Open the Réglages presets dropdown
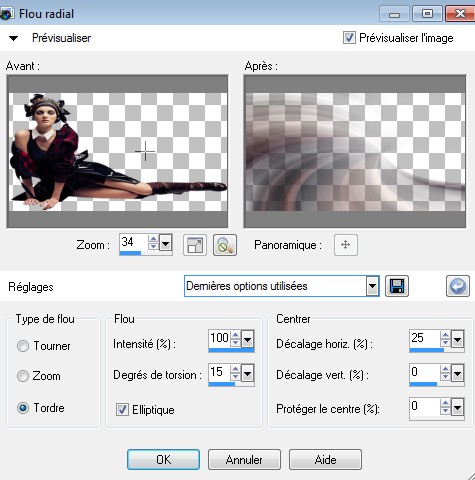 pyautogui.click(x=372, y=286)
